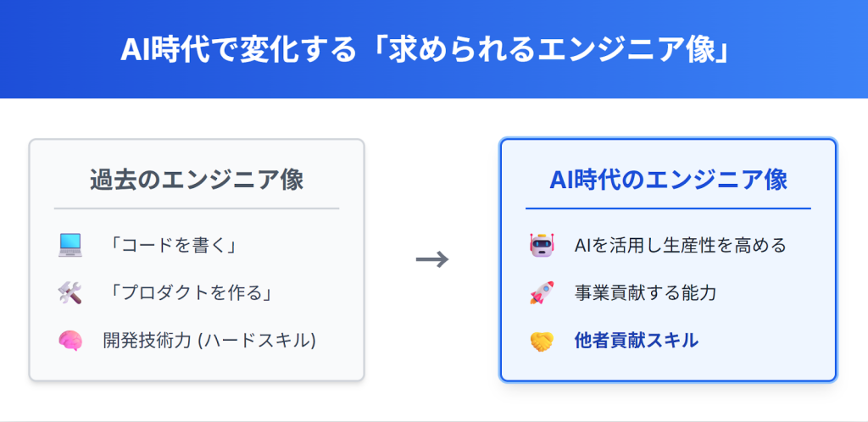868x422 pixels.
Task: Click the AI時代のエンジニア像 heading
Action: coord(668,180)
